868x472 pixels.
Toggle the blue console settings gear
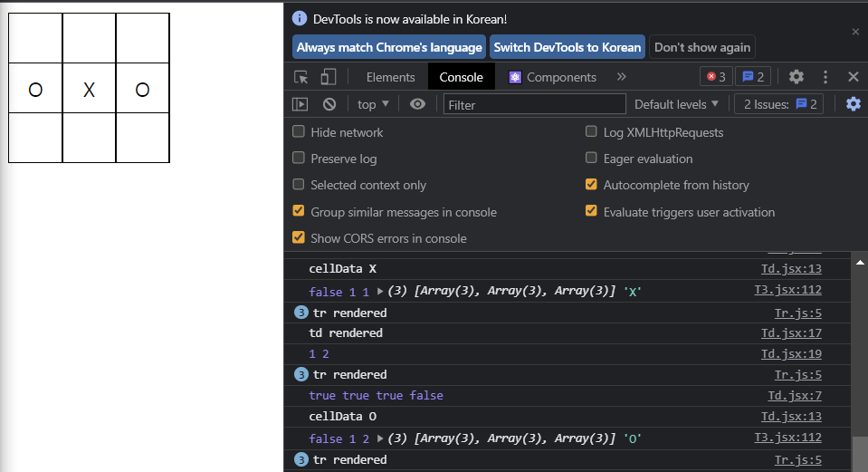click(853, 104)
